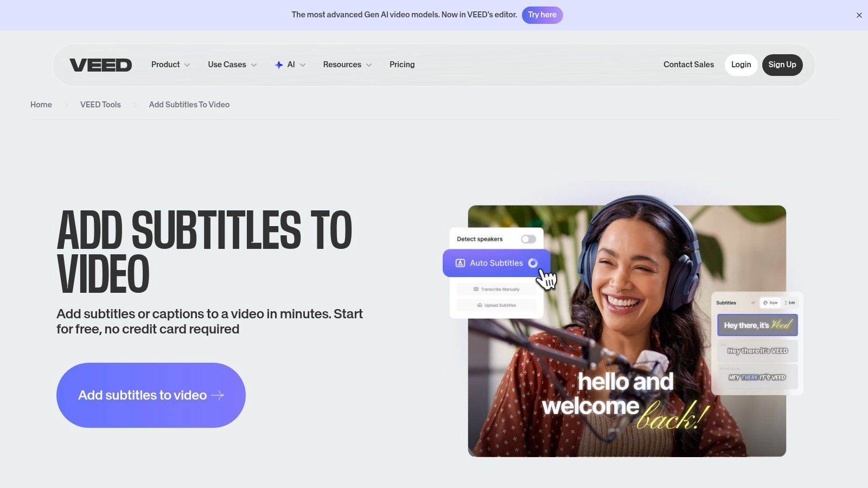Expand the Resources dropdown chevron
The width and height of the screenshot is (868, 488).
click(369, 65)
